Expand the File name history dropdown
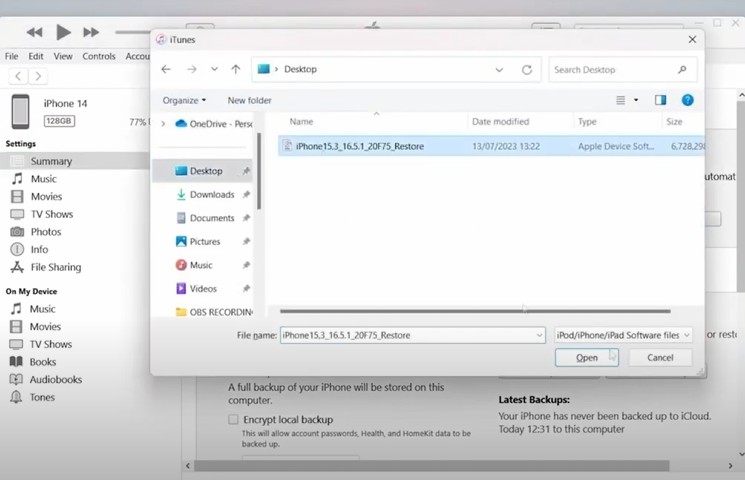This screenshot has height=480, width=745. tap(539, 335)
